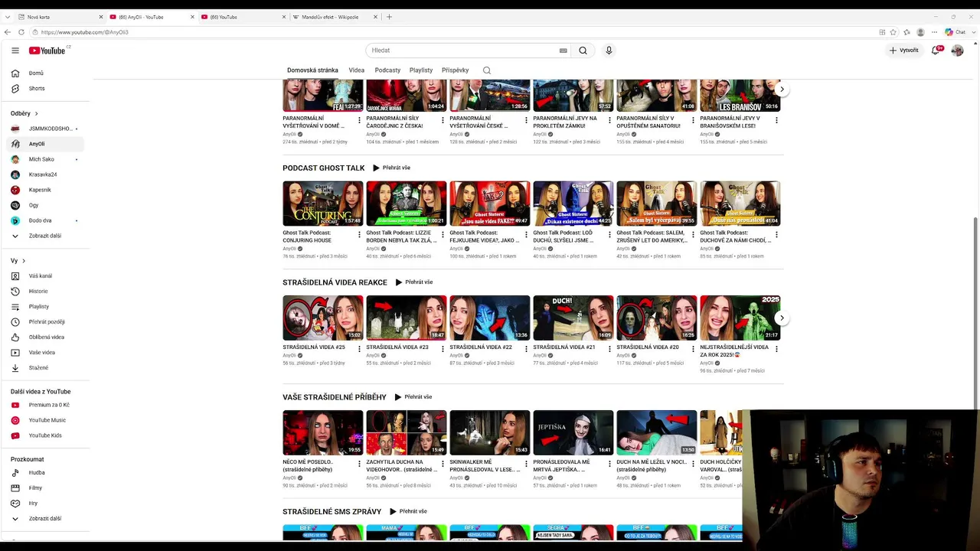Show next videos in STRAŠIDELNÁ VIDEA REAKCE row
This screenshot has width=980, height=551.
point(782,318)
